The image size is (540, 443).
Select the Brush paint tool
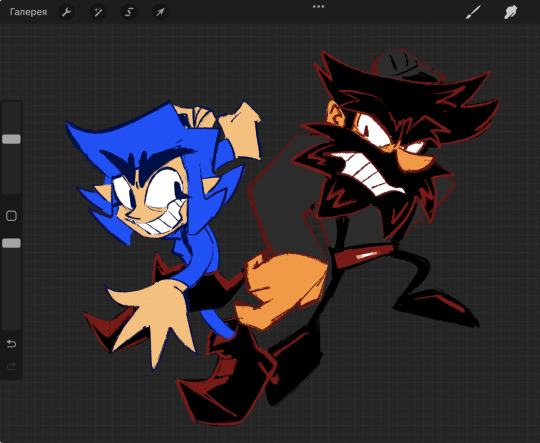473,12
